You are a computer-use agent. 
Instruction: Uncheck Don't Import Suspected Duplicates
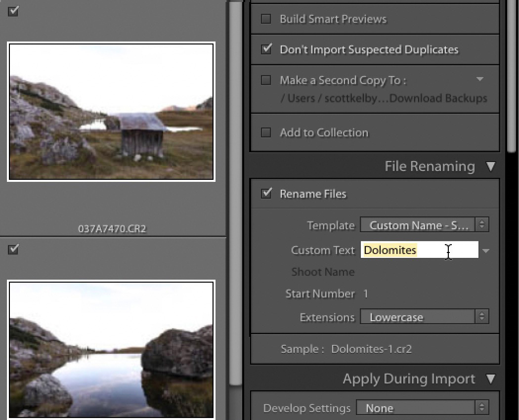pyautogui.click(x=266, y=49)
